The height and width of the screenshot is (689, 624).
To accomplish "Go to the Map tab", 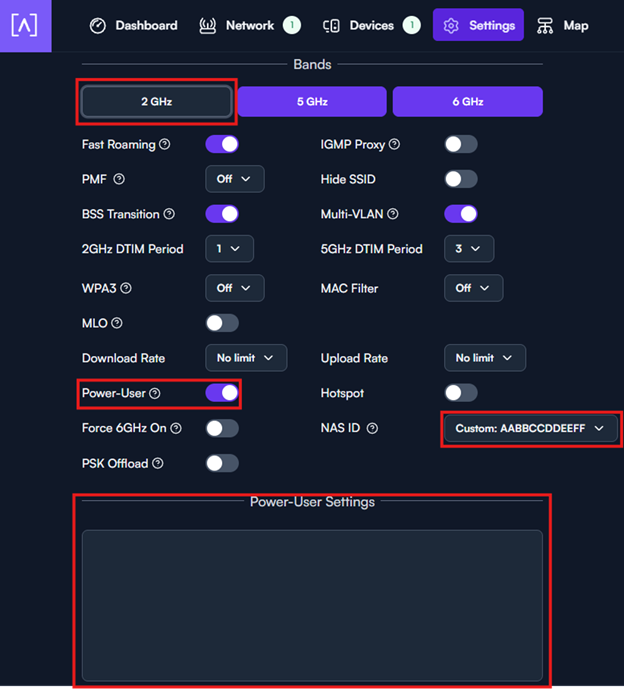I will coord(562,25).
